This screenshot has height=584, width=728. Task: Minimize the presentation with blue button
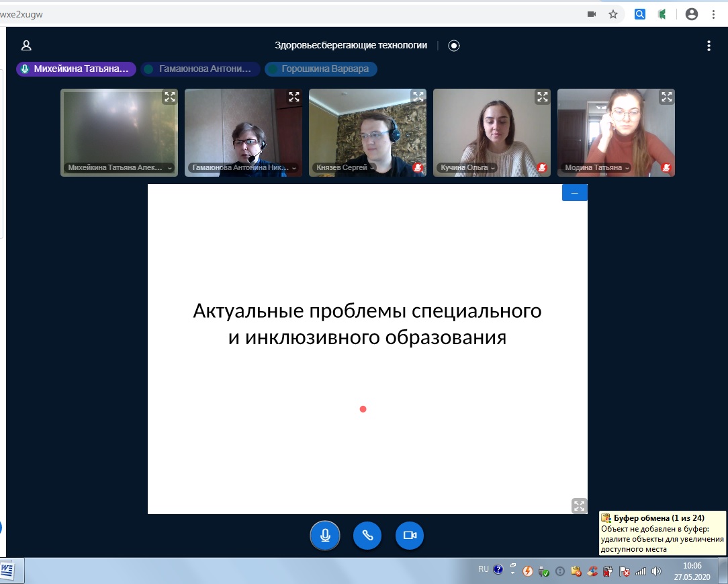(574, 193)
